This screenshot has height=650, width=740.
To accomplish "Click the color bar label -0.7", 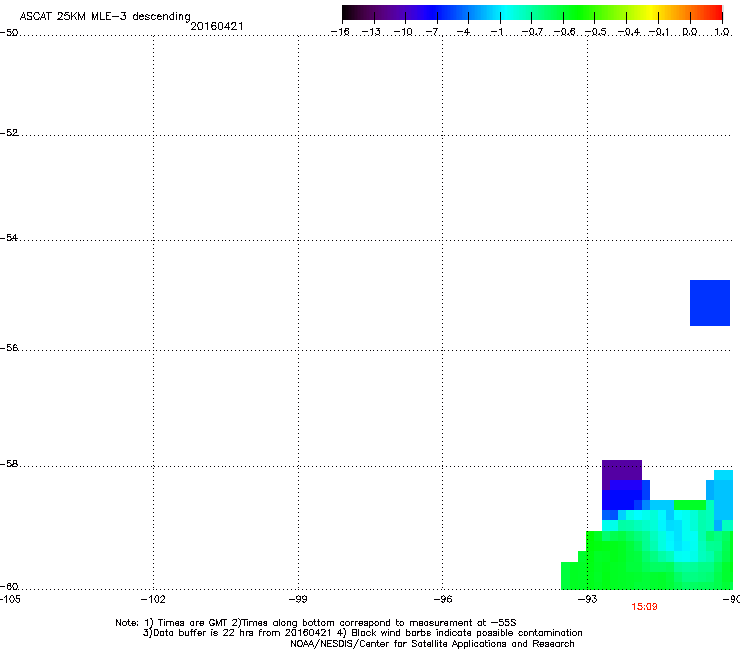I will tap(532, 32).
